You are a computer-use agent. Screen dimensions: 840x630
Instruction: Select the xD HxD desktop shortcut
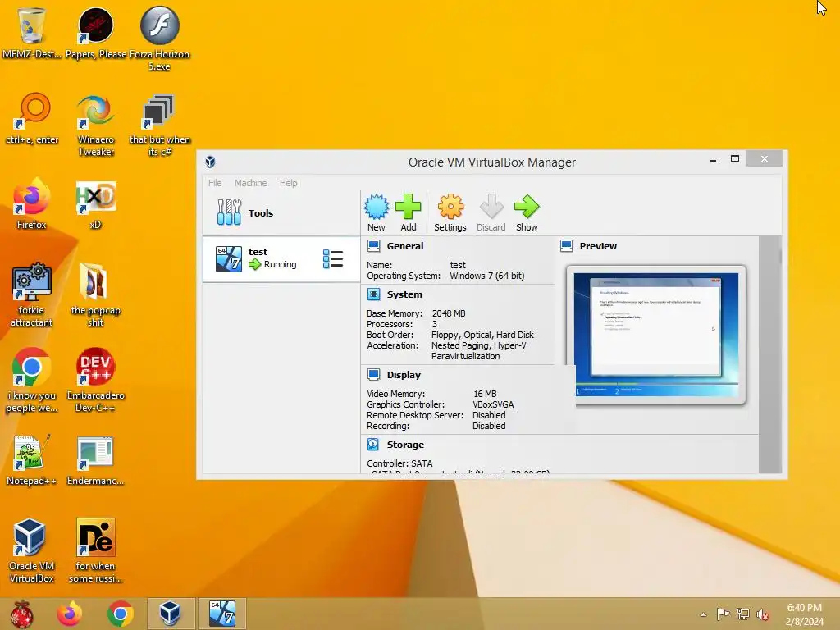95,204
